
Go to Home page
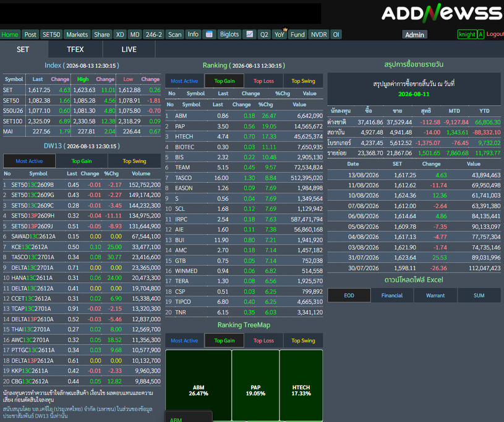pyautogui.click(x=10, y=35)
